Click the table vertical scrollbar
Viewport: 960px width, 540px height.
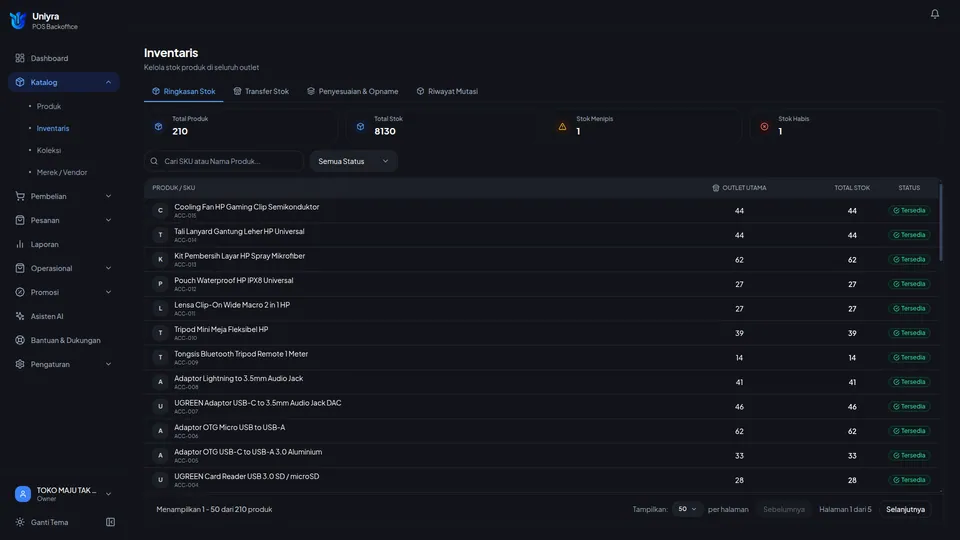(940, 222)
